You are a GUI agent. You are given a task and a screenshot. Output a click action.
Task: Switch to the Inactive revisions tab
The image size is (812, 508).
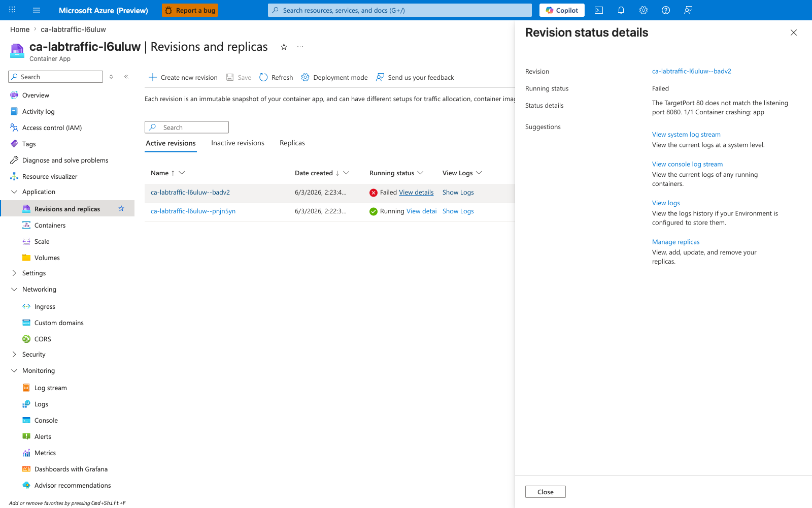coord(238,143)
